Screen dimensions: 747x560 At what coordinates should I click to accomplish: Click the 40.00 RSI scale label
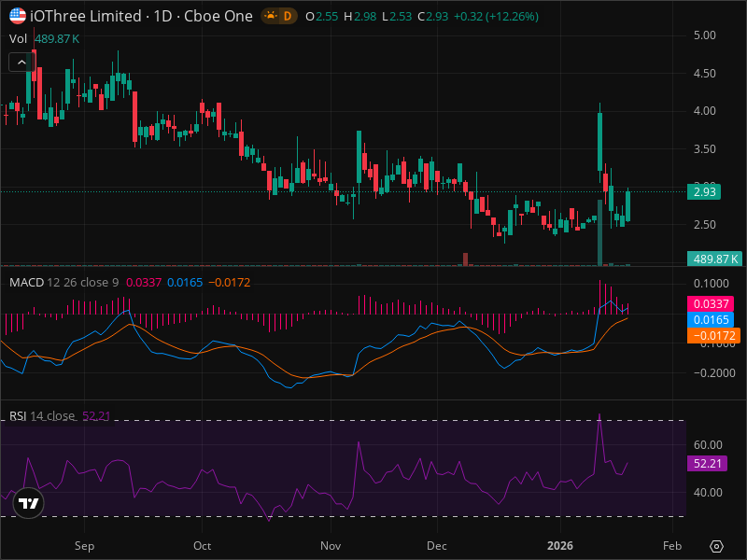(x=708, y=493)
